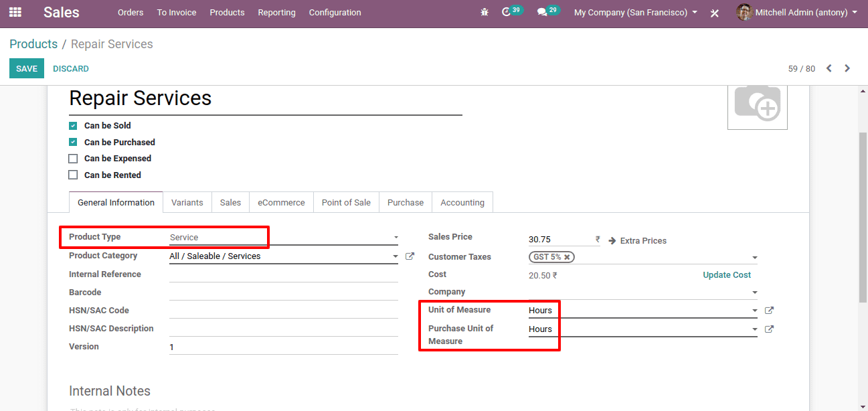Open My Company (San Francisco) switcher
The width and height of the screenshot is (868, 411).
(x=636, y=13)
